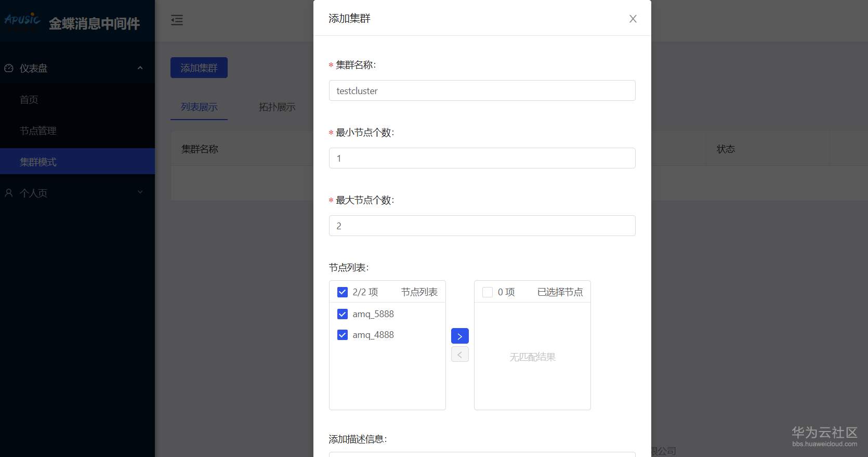
Task: Focus the 集群名称 input with testcluster
Action: pos(482,90)
